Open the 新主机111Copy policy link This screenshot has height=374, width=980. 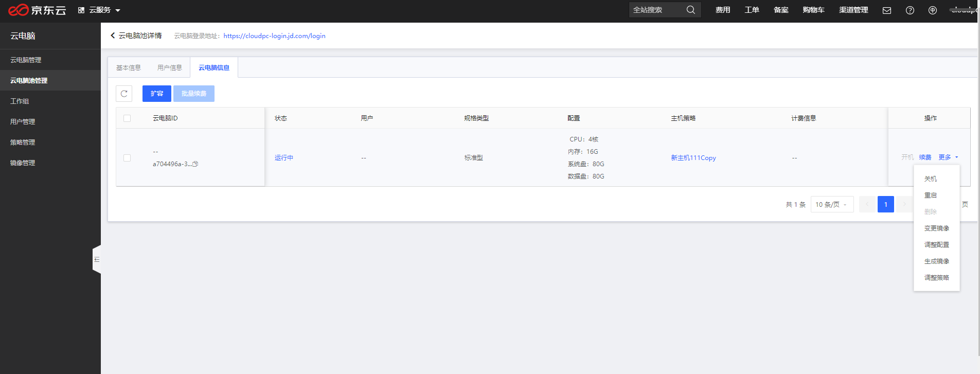[693, 158]
